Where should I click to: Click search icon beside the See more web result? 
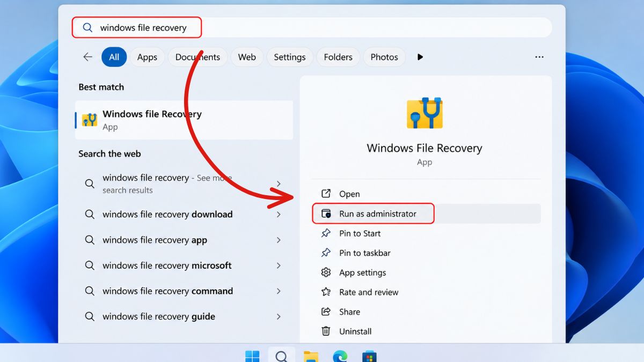click(x=90, y=183)
